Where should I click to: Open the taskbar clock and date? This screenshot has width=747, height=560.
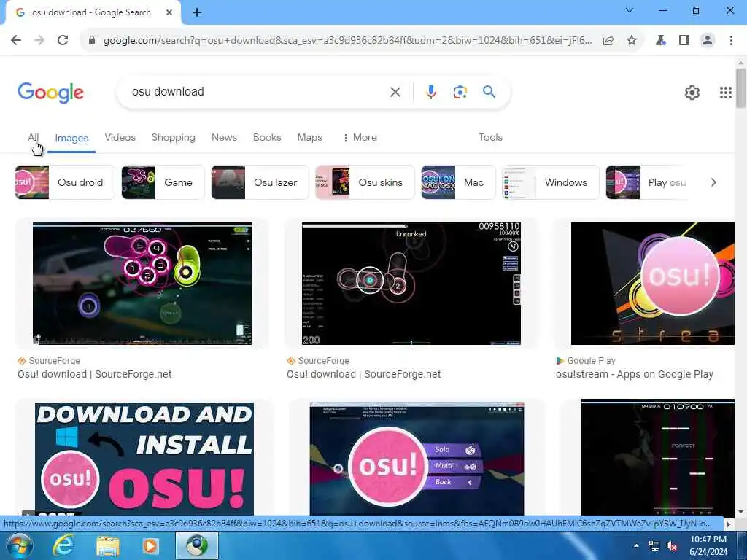(x=708, y=545)
